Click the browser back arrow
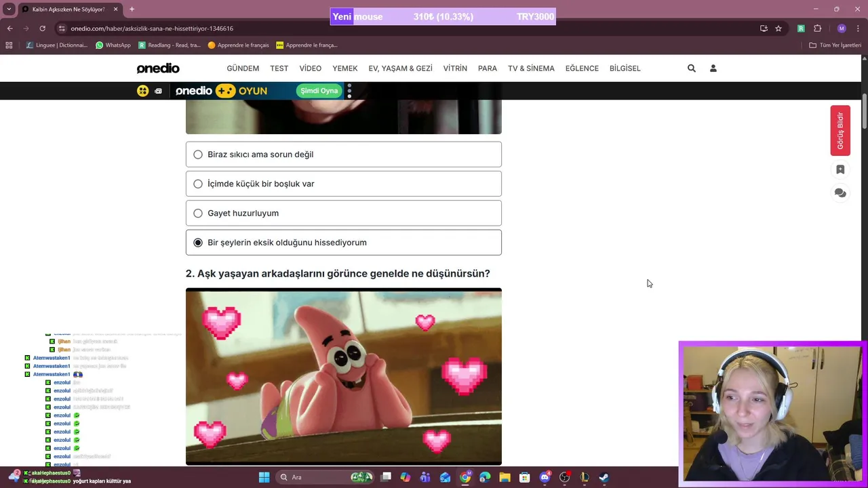Viewport: 868px width, 488px height. 9,28
